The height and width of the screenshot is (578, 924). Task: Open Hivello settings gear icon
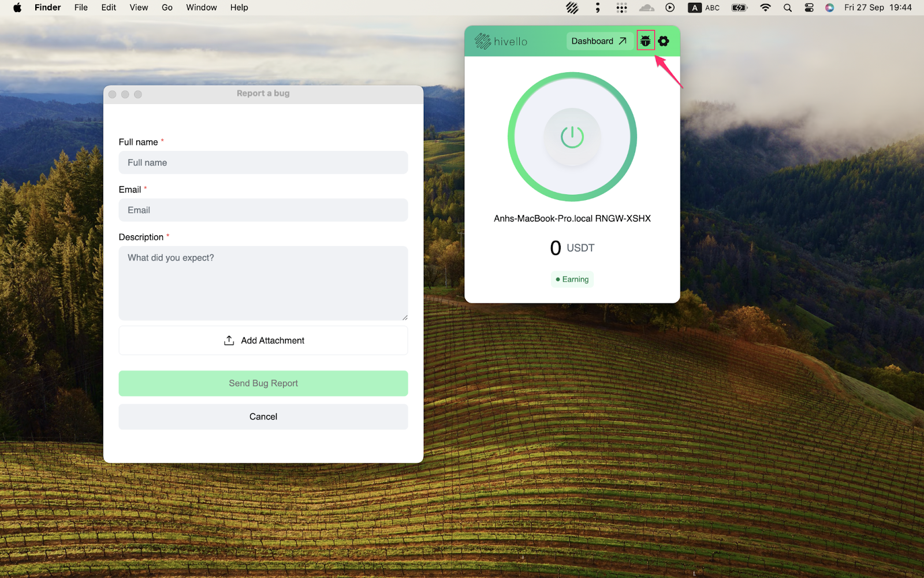click(x=664, y=41)
